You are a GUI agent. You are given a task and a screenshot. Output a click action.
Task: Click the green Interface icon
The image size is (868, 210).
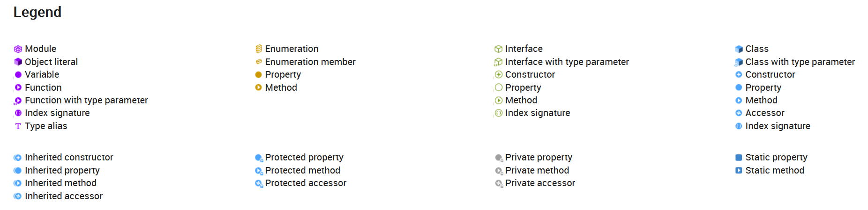(x=498, y=49)
